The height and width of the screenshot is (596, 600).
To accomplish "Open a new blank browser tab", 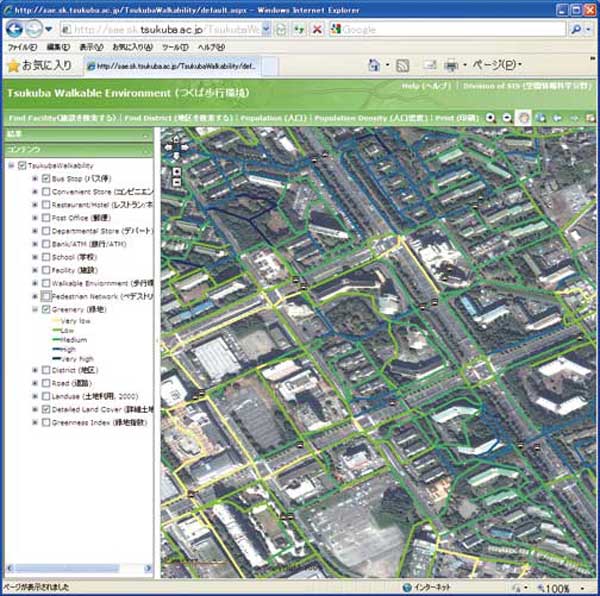I will tap(269, 66).
